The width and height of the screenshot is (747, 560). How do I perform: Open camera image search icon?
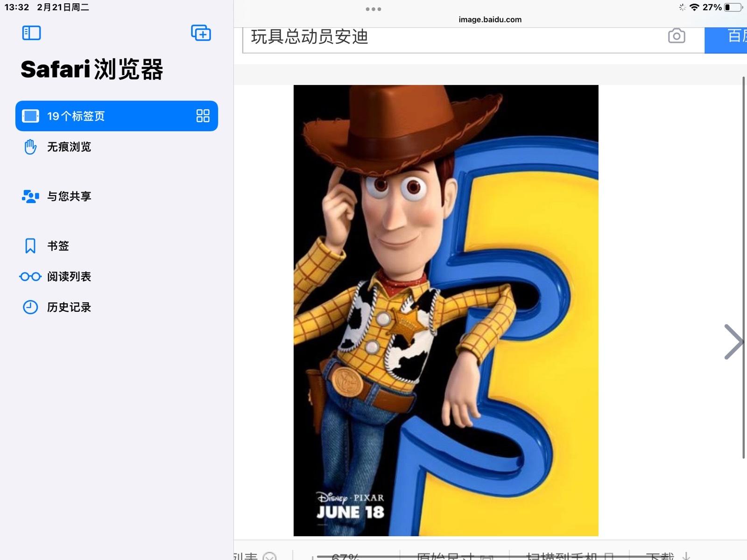click(677, 36)
